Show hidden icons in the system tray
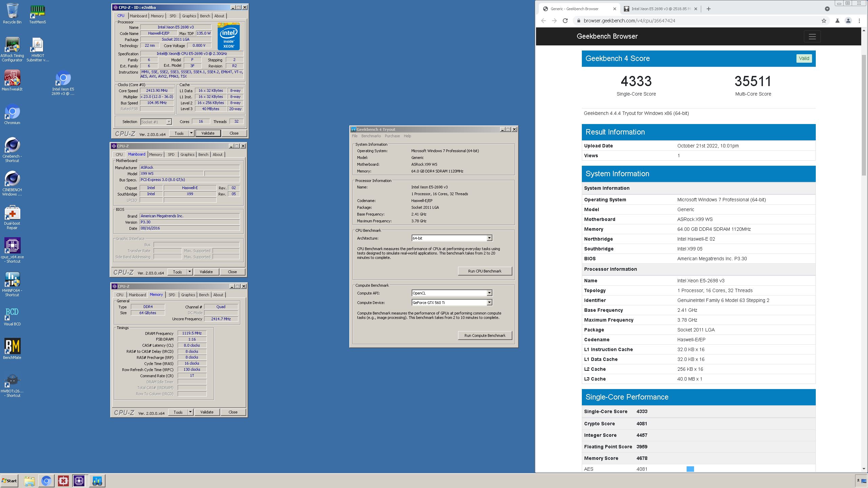 click(x=858, y=481)
